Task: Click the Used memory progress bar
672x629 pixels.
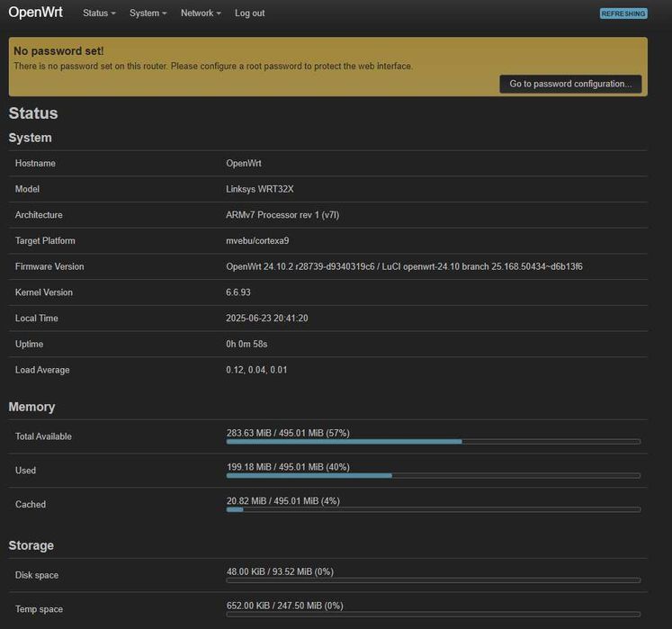Action: (434, 475)
